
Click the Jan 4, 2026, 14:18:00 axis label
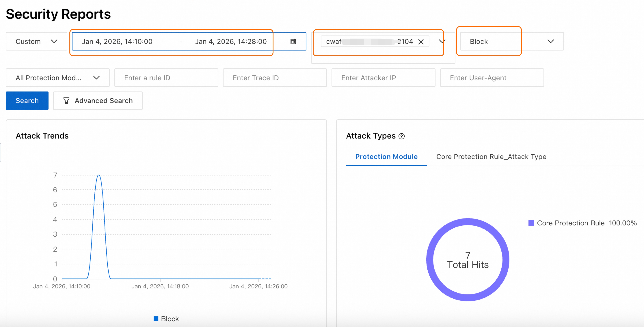coord(160,286)
